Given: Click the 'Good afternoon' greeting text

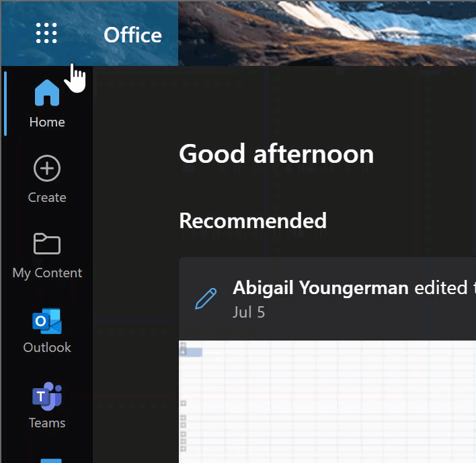Looking at the screenshot, I should coord(276,154).
